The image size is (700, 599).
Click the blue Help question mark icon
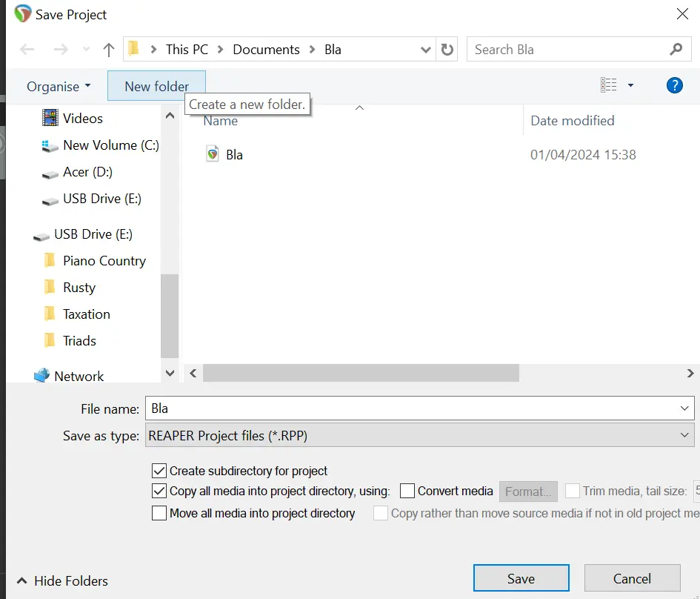click(674, 85)
